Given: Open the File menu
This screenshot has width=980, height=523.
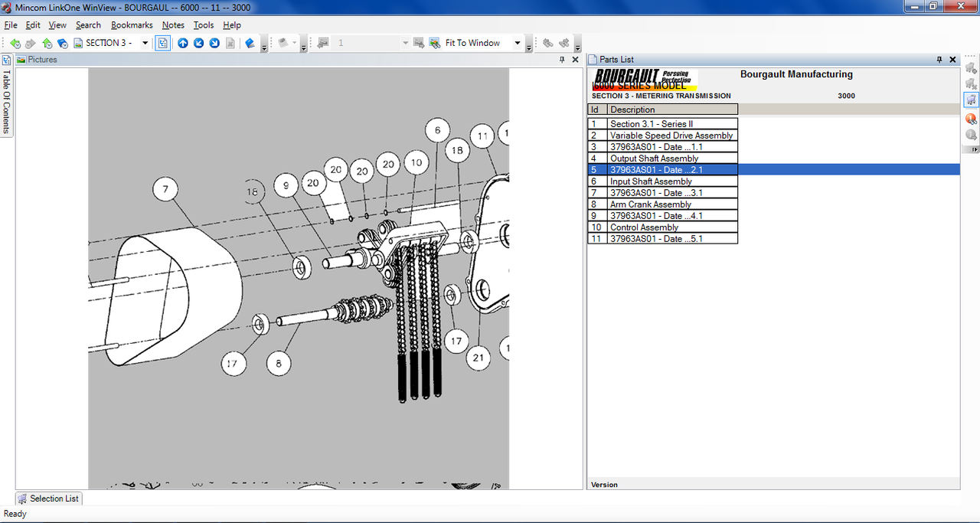Looking at the screenshot, I should (11, 25).
